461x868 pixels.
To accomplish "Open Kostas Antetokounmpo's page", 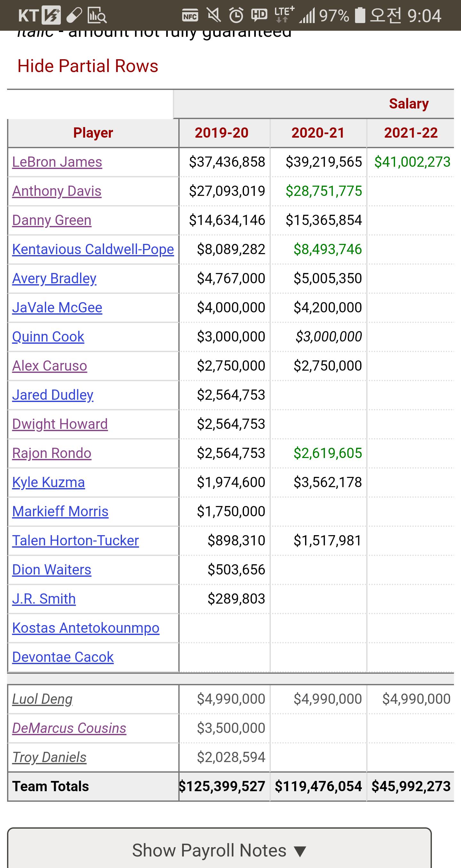I will 85,628.
